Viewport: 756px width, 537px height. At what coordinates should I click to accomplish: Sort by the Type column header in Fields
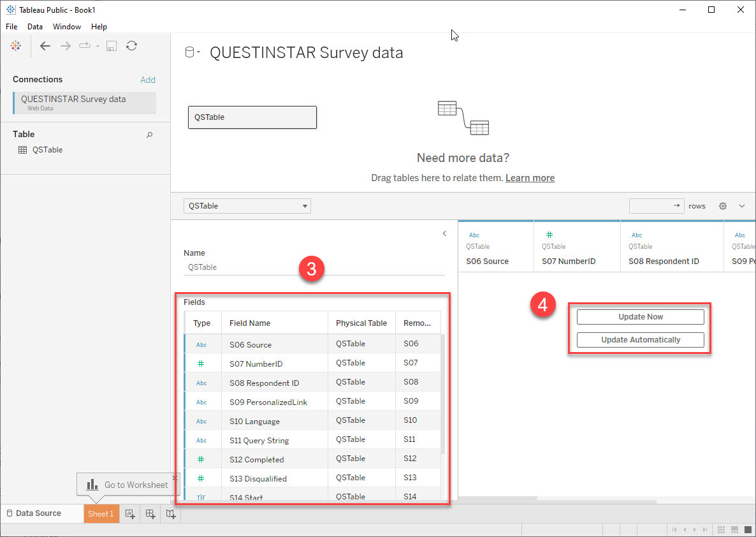202,323
